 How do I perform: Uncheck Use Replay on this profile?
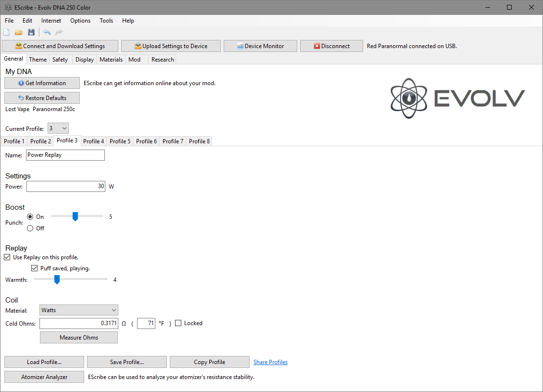coord(7,257)
